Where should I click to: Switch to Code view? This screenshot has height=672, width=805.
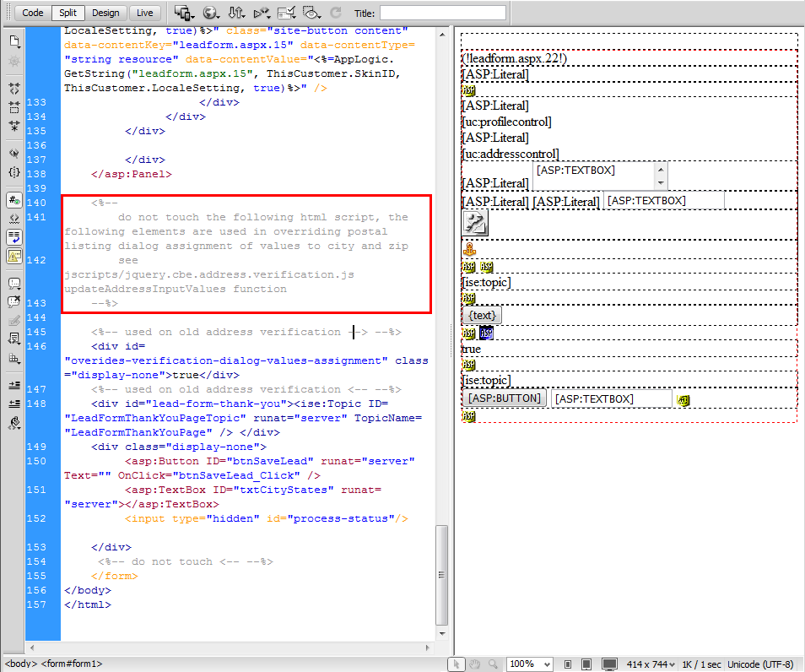(x=33, y=13)
